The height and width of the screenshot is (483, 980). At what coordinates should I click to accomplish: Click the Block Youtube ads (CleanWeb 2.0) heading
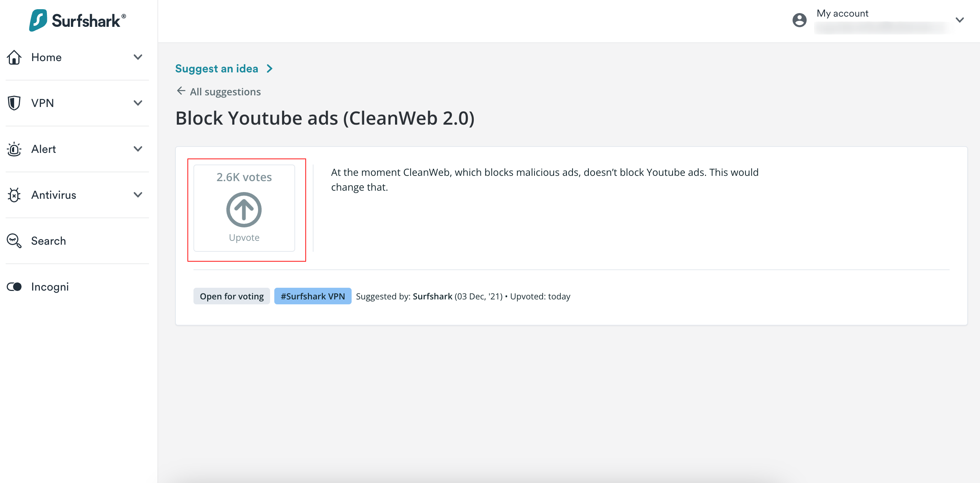325,118
